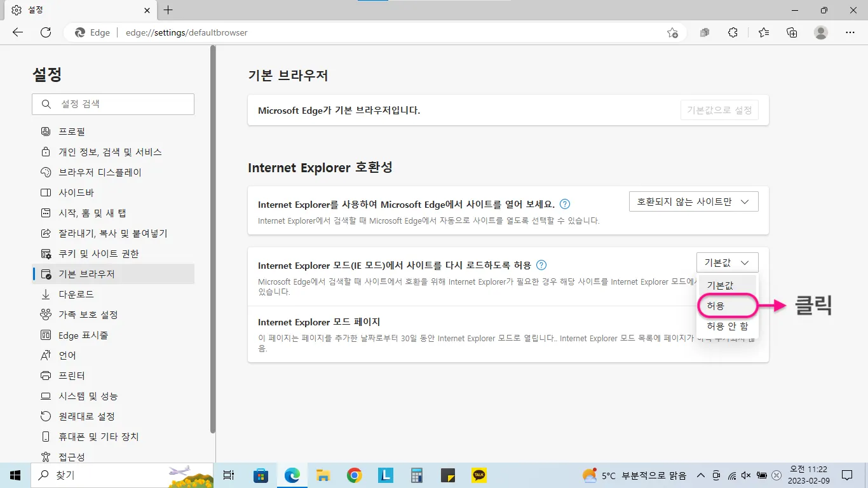The height and width of the screenshot is (488, 868).
Task: Open the Collections icon in the toolbar
Action: tap(792, 32)
